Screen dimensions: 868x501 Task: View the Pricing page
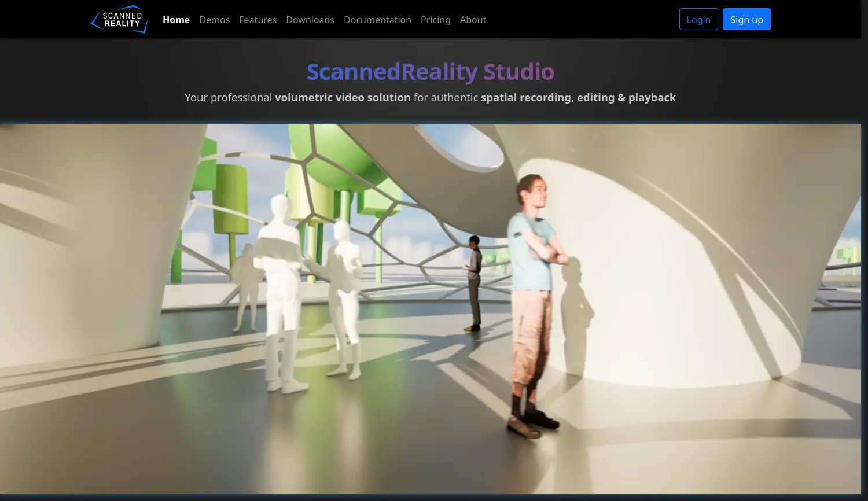pyautogui.click(x=435, y=20)
